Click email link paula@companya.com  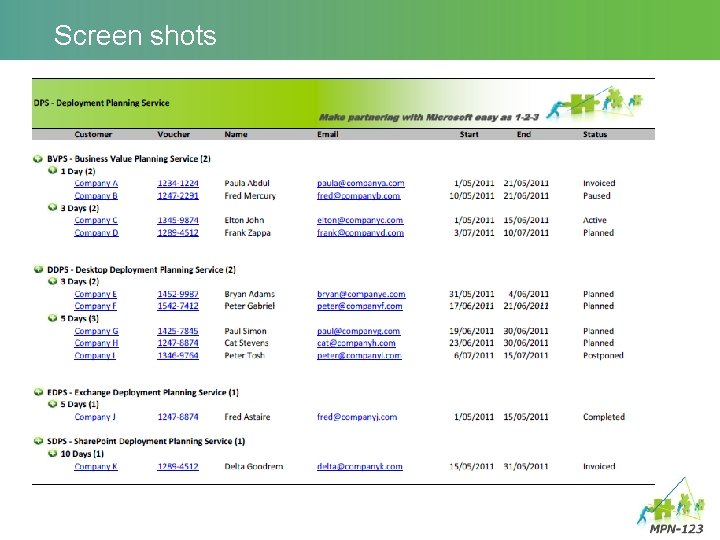pyautogui.click(x=360, y=183)
